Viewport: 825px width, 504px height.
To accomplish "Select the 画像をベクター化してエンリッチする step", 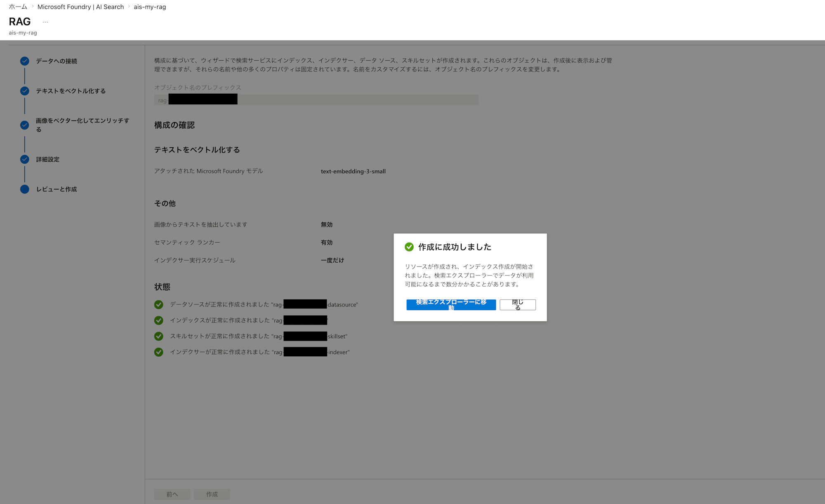I will [x=82, y=125].
